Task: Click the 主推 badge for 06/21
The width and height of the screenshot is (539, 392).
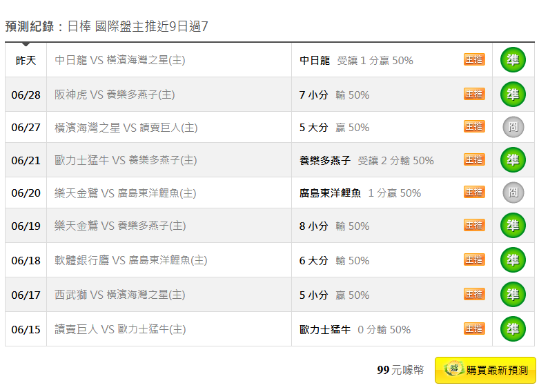Action: click(474, 160)
